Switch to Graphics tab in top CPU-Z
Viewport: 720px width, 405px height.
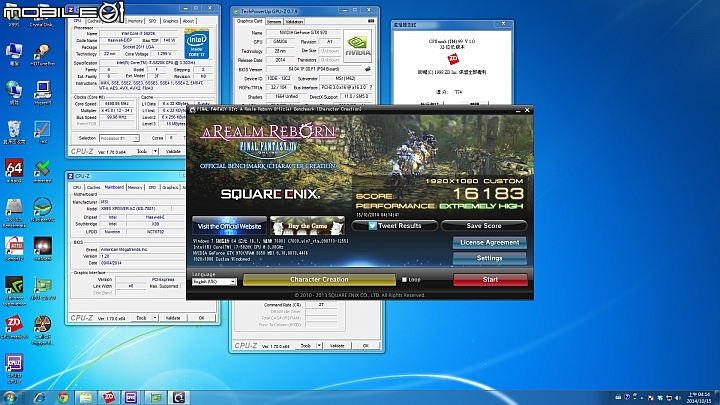click(170, 21)
